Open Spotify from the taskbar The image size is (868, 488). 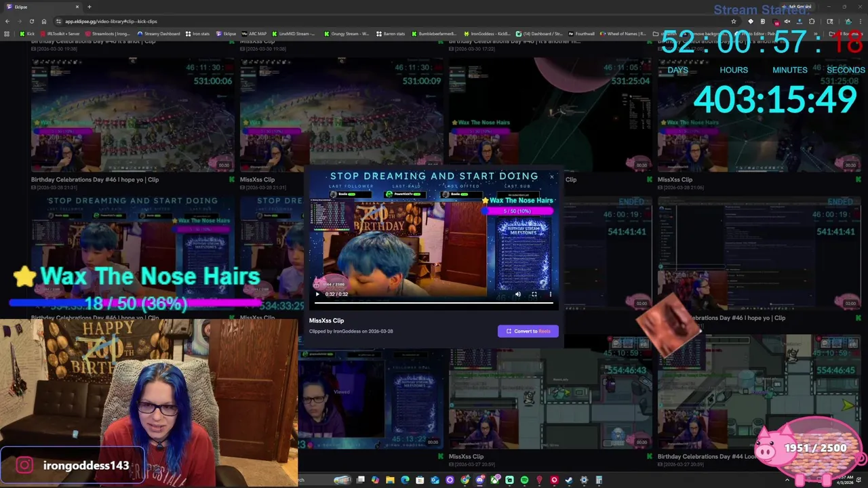click(x=524, y=480)
